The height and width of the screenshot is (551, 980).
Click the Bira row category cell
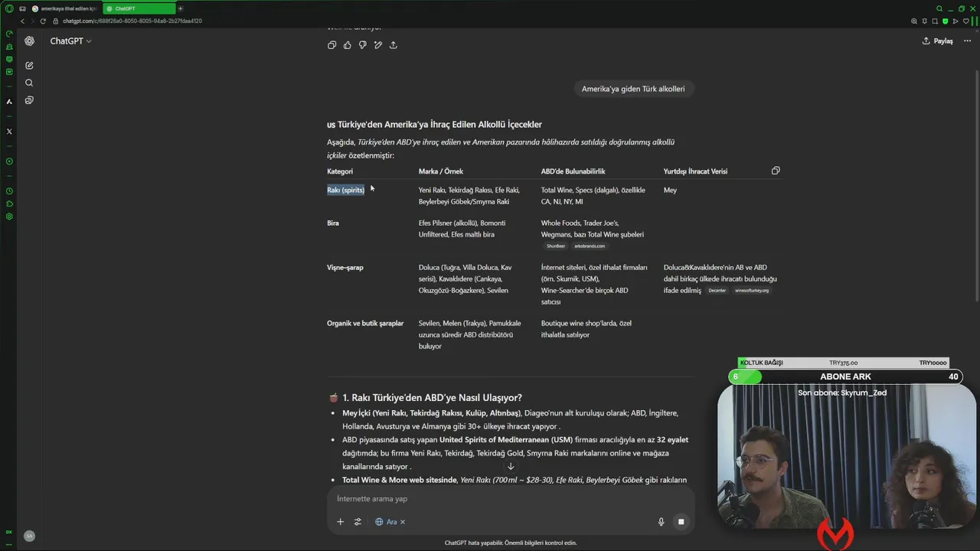point(333,223)
